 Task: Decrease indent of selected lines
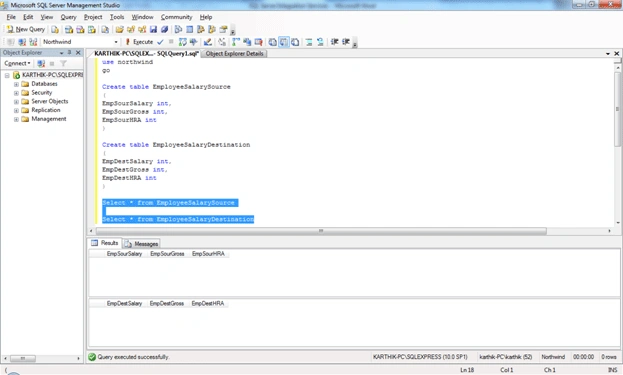335,42
